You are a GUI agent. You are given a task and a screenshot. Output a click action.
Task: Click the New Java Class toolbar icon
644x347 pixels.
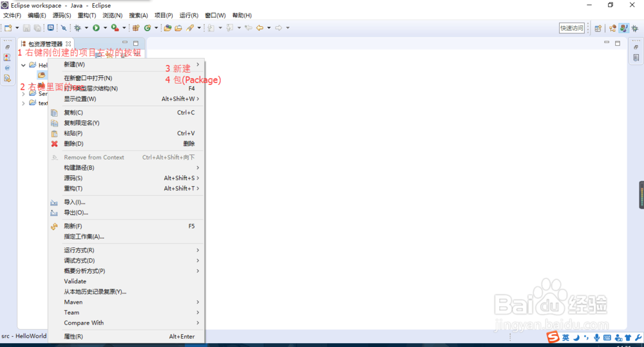[147, 28]
